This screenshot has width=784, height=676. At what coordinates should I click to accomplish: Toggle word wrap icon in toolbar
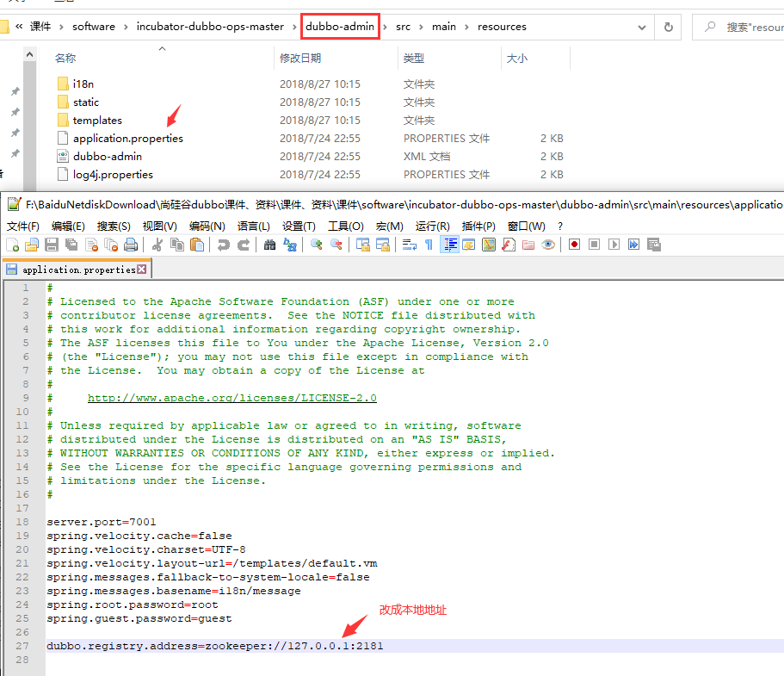pyautogui.click(x=410, y=245)
